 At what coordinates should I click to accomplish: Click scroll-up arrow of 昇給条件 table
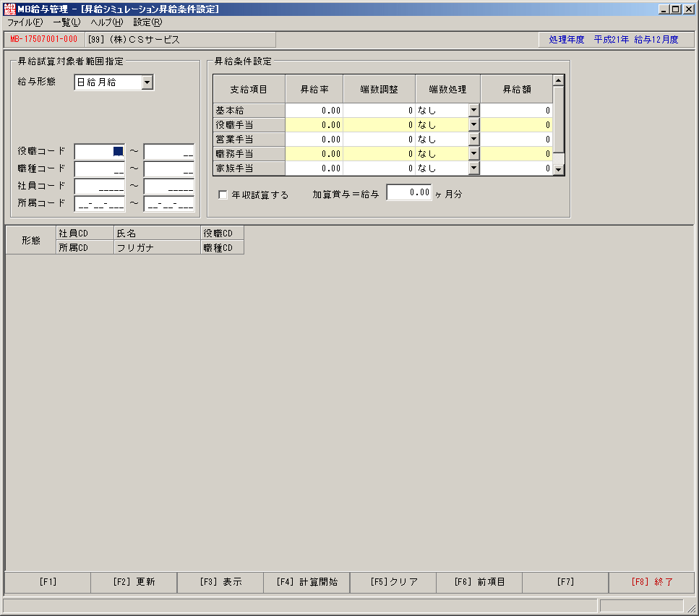click(559, 80)
